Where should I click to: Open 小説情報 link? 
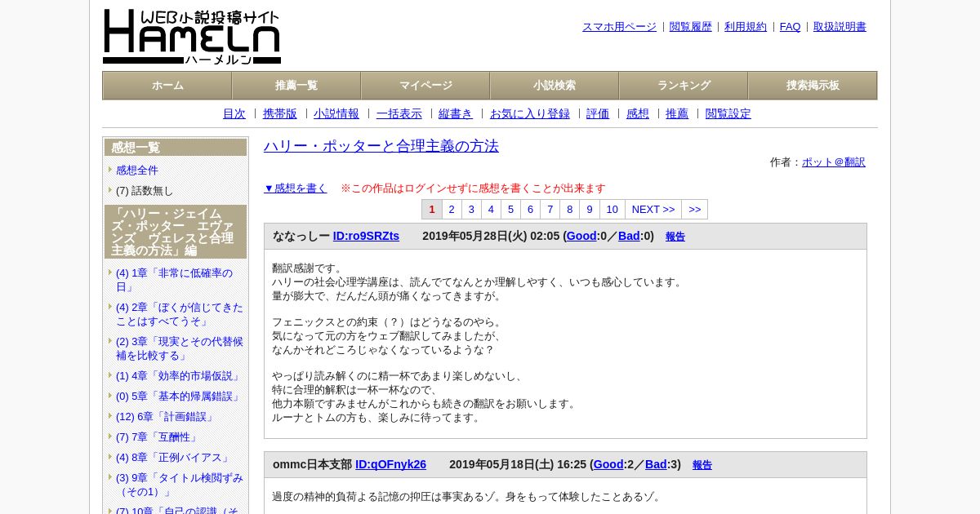336,114
